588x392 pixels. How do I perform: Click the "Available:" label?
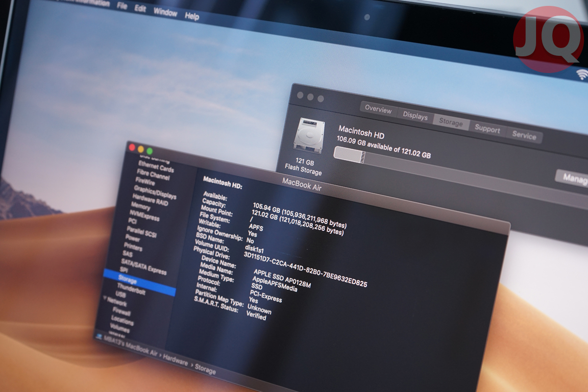216,197
